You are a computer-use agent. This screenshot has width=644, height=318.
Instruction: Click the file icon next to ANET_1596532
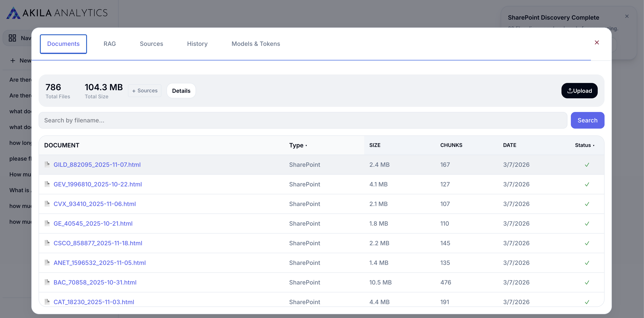(48, 263)
